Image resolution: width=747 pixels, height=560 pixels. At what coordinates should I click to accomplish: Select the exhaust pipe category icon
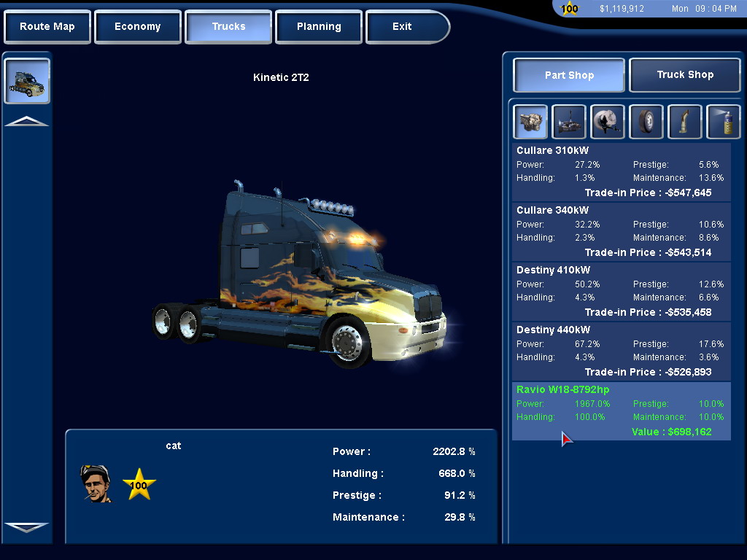click(x=684, y=122)
